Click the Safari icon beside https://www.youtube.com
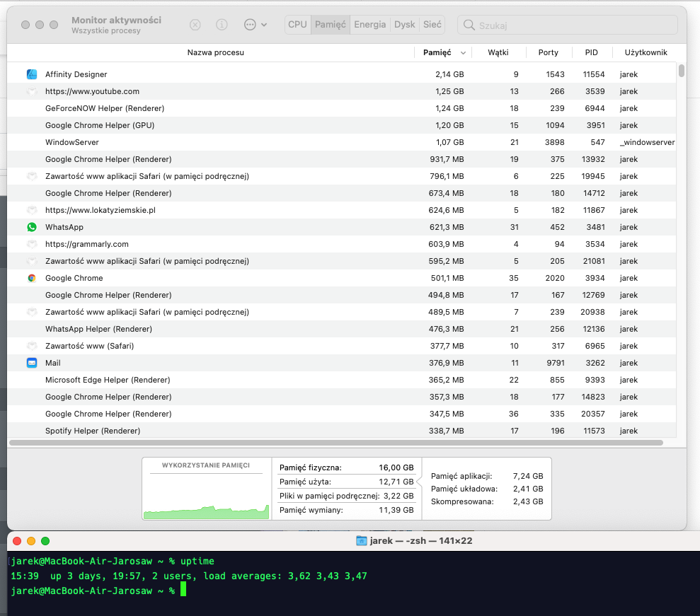 pos(32,91)
